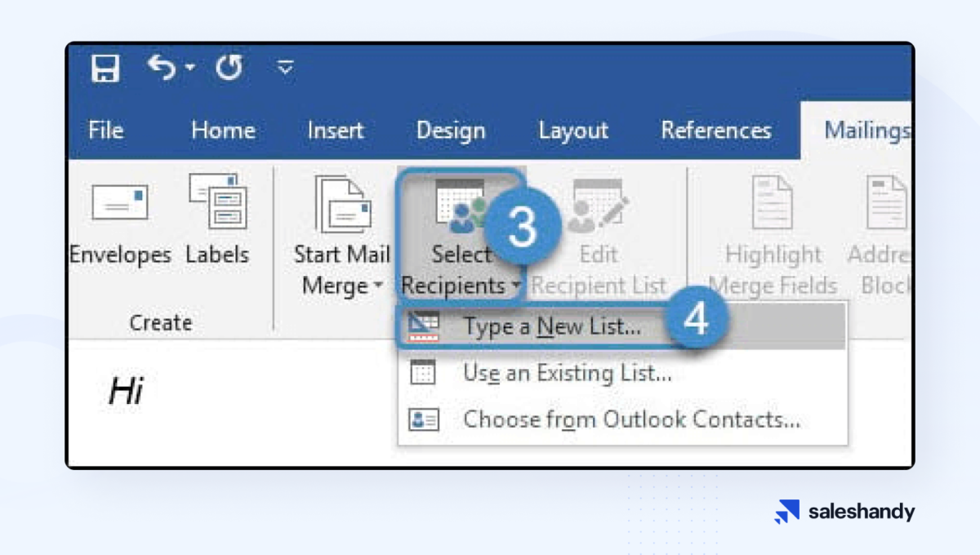Viewport: 980px width, 555px height.
Task: Open the Start Mail Merge dropdown
Action: pos(342,237)
